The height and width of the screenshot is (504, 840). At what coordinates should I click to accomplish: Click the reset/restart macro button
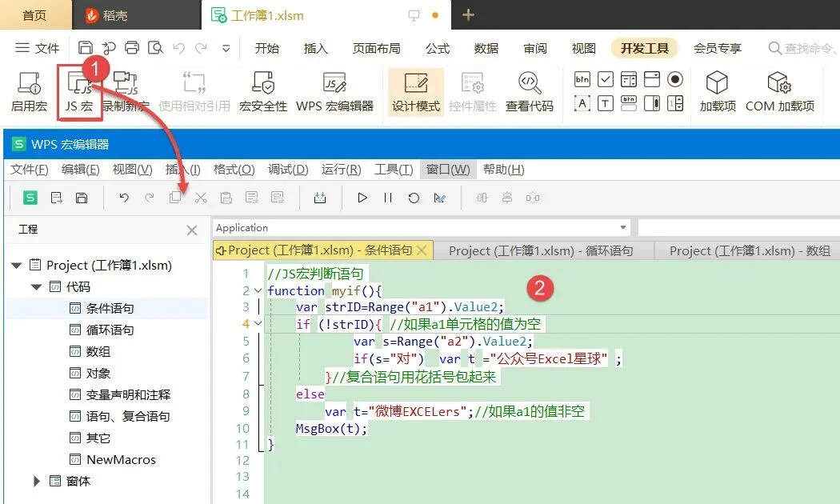[414, 198]
